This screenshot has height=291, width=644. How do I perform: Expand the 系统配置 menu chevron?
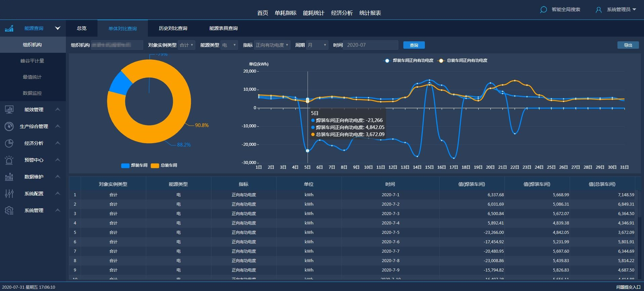coord(57,193)
